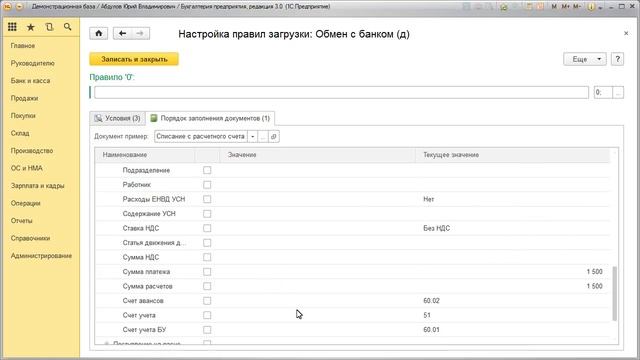Open the Покупки section
The height and width of the screenshot is (360, 640).
pyautogui.click(x=23, y=116)
